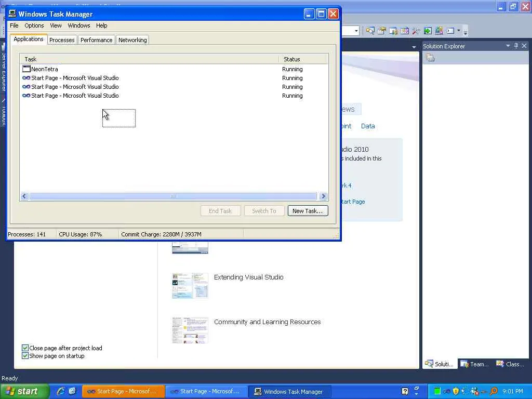
Task: Open the Data link on the Start Page
Action: click(368, 126)
